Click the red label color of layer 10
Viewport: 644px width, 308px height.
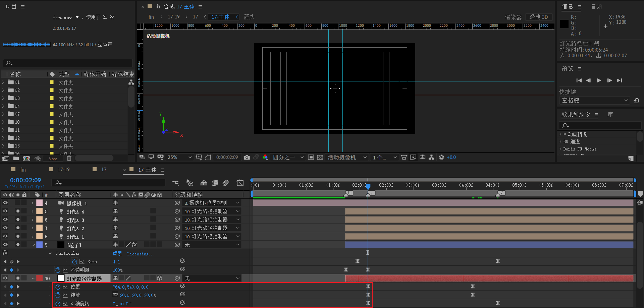[x=39, y=278]
